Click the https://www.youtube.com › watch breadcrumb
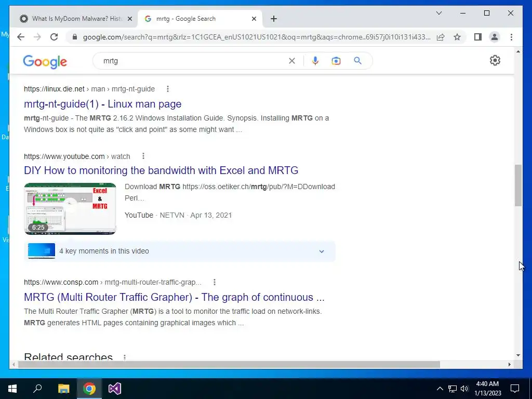This screenshot has width=532, height=399. click(x=77, y=156)
